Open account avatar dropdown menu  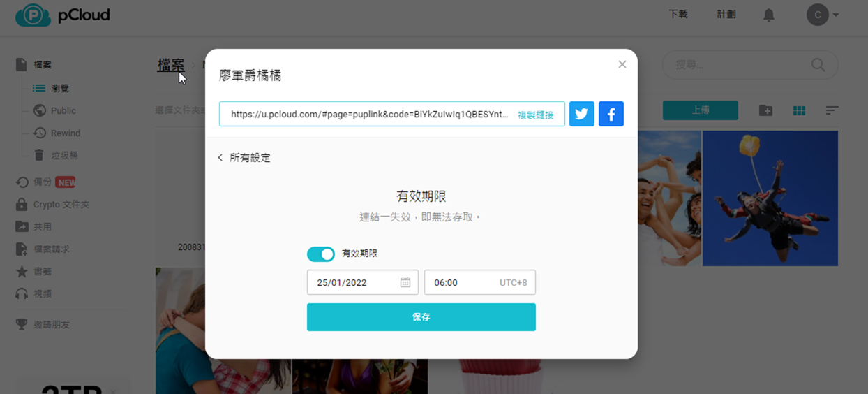point(822,15)
